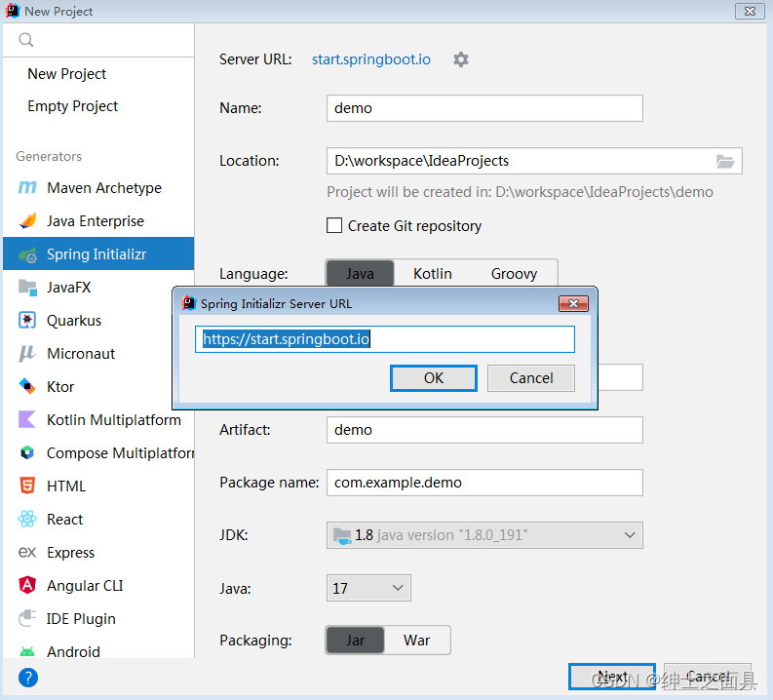Click the Ktor icon

(x=27, y=386)
